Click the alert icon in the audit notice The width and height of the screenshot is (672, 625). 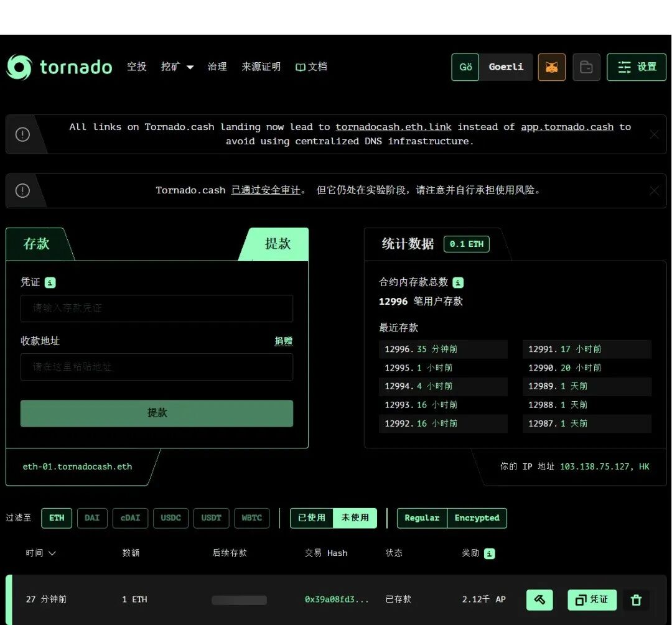[x=23, y=191]
